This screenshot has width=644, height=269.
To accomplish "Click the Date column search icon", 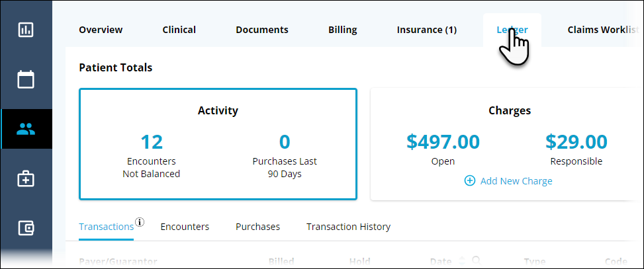I will click(x=475, y=261).
